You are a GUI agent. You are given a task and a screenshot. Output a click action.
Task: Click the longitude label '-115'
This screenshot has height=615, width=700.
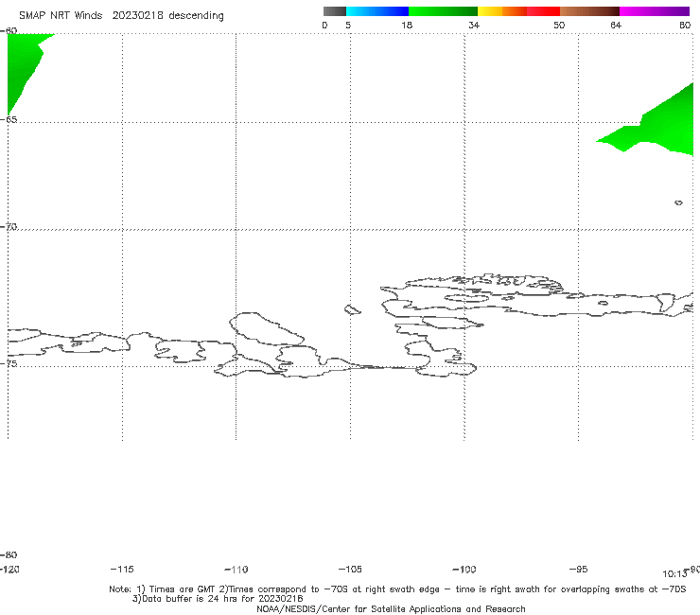tap(122, 570)
